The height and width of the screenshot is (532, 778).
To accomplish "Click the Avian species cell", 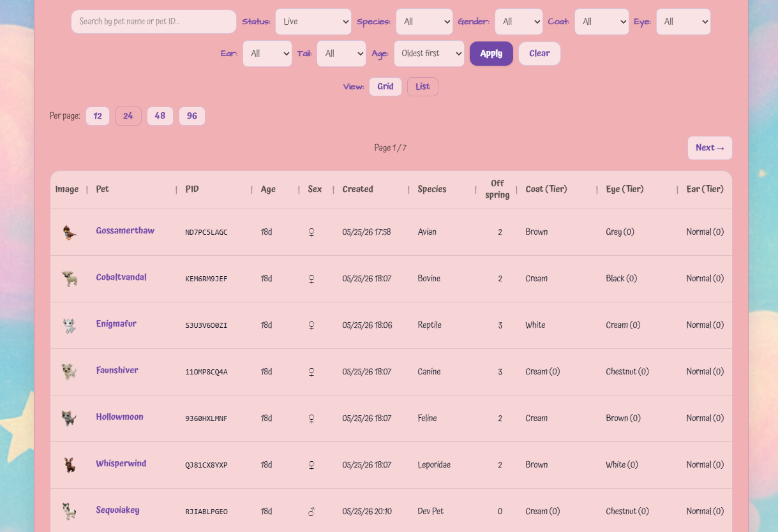I will [x=427, y=232].
